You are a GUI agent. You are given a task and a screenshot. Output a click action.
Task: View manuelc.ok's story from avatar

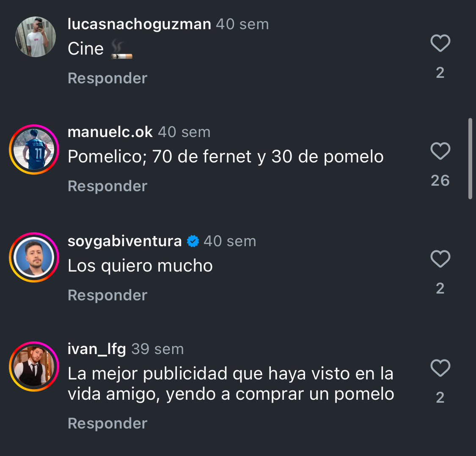[x=34, y=150]
